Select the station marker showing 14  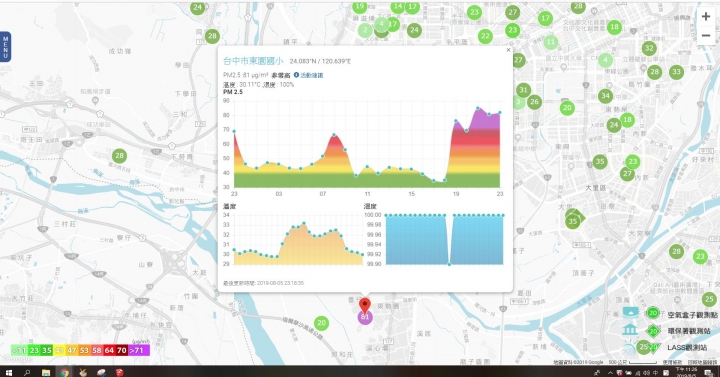397,7
